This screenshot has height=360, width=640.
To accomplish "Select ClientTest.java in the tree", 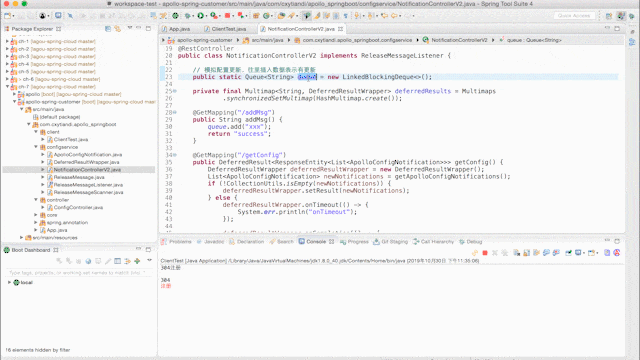I will point(71,140).
